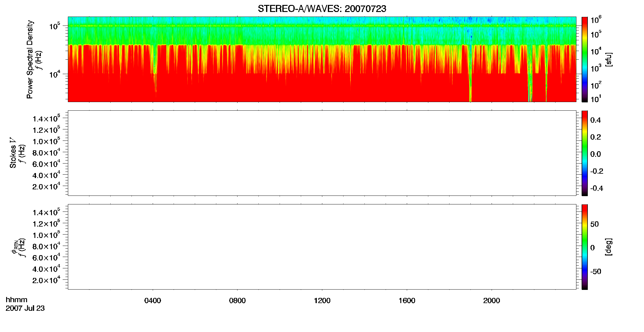Click the 2007 Jul 23 date label

[x=25, y=308]
